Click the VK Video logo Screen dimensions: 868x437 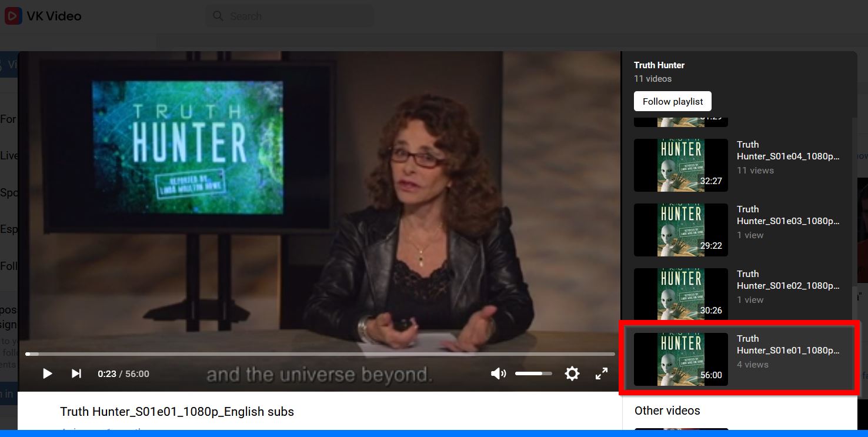[43, 16]
